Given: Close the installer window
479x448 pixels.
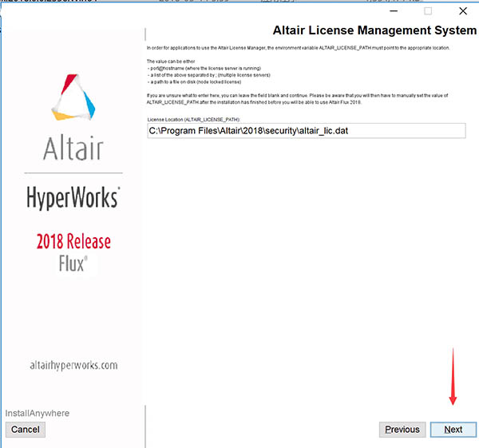Looking at the screenshot, I should coord(463,11).
